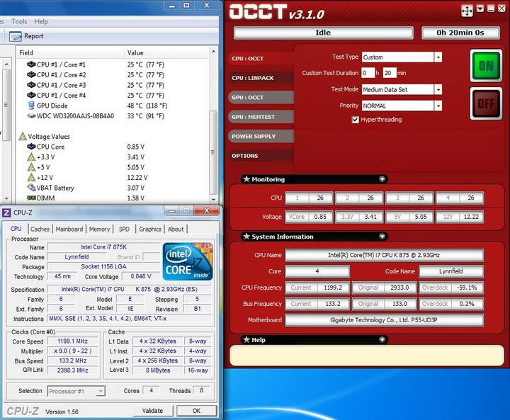Image resolution: width=510 pixels, height=420 pixels.
Task: Open the Help menu in sensor window
Action: [x=41, y=21]
